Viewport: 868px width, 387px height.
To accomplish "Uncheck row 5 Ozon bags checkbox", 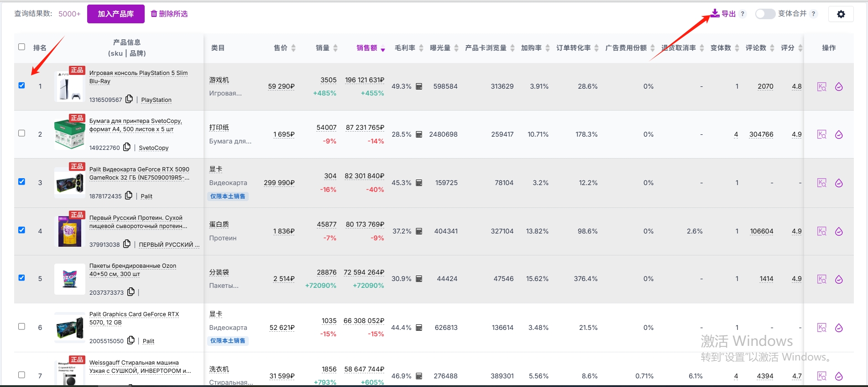I will click(x=21, y=278).
